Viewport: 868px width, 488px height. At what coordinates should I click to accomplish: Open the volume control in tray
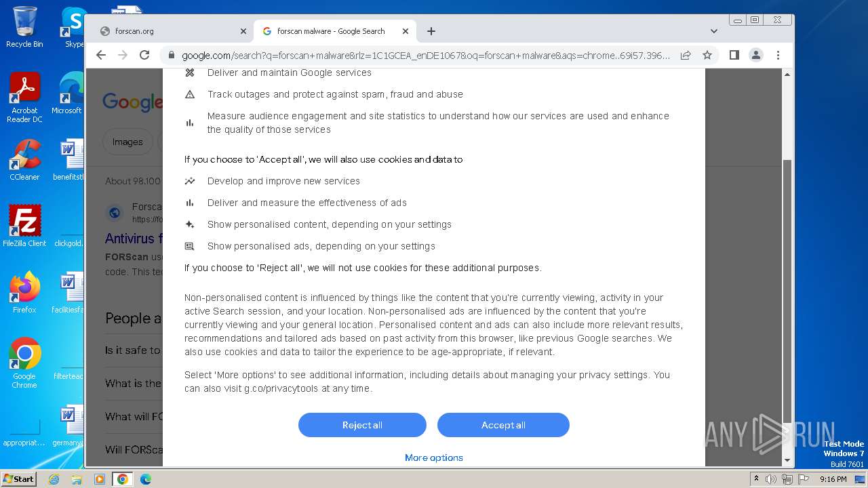coord(771,479)
